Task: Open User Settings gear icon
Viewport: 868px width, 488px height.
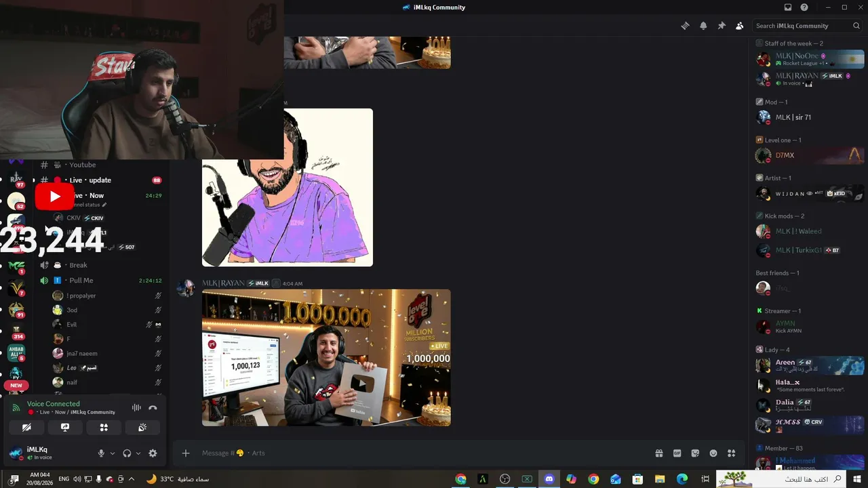Action: 153,453
